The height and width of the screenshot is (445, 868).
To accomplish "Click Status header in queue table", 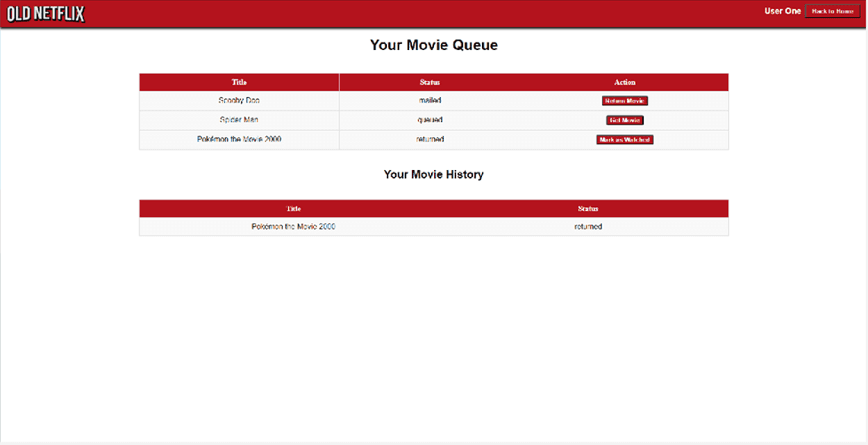I will pos(430,82).
